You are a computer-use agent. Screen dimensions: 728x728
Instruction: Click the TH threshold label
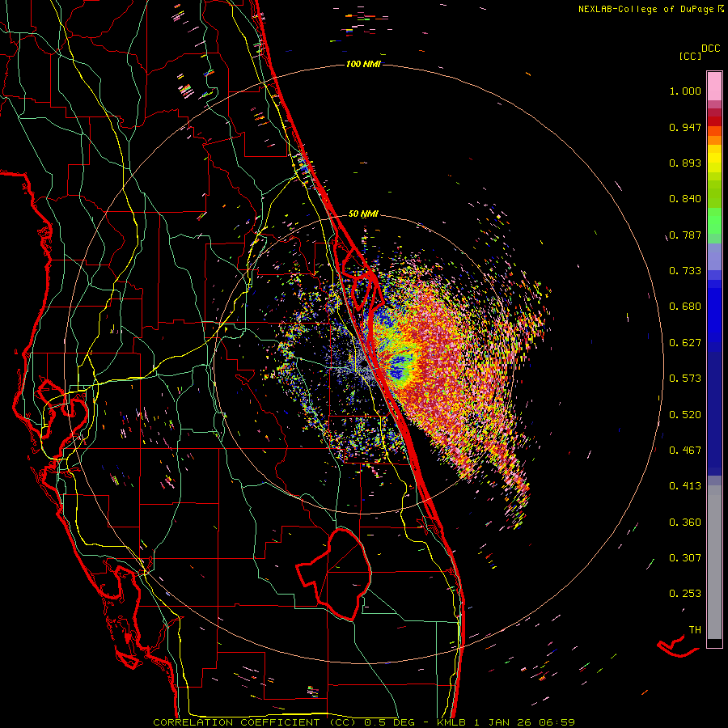tap(695, 630)
